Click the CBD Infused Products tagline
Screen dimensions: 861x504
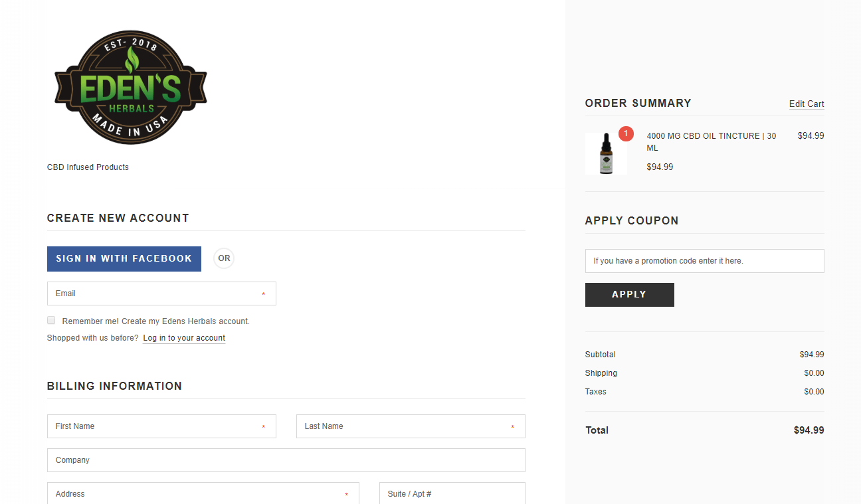(x=88, y=167)
